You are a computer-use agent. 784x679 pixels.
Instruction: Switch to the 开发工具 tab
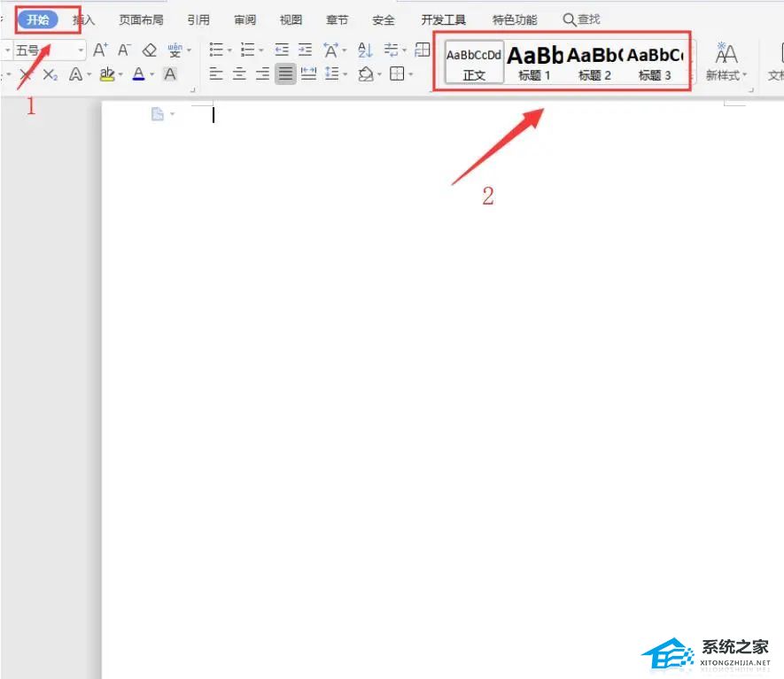[x=444, y=20]
